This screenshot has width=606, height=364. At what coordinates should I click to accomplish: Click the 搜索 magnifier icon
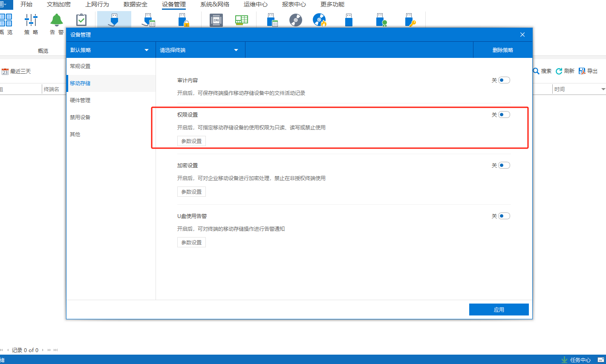(x=536, y=71)
